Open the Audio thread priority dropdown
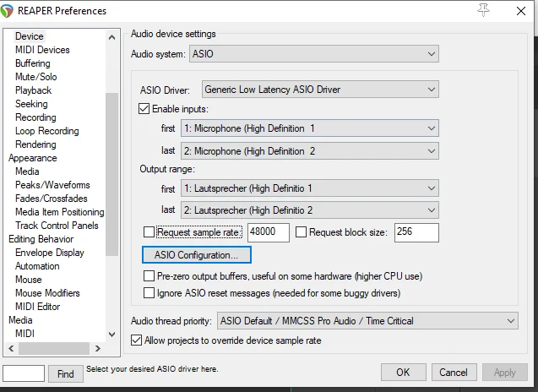The height and width of the screenshot is (392, 538). 367,321
